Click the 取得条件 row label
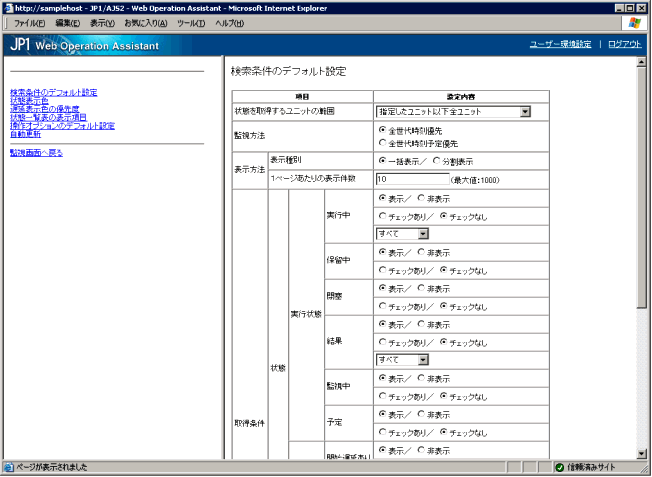 [250, 423]
